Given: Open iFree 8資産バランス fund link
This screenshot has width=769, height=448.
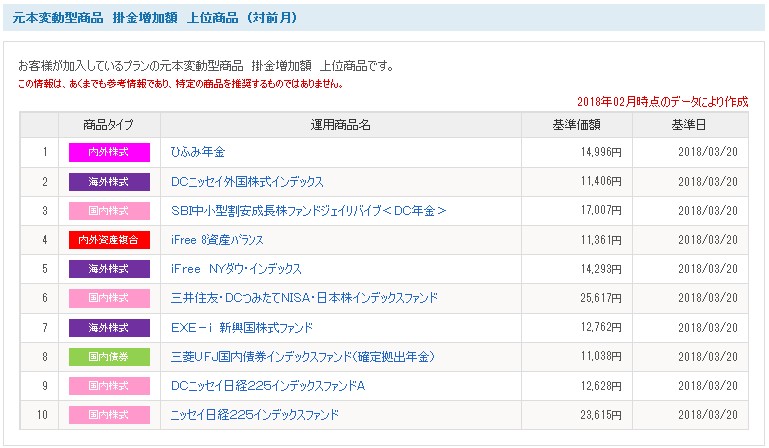Looking at the screenshot, I should click(x=217, y=240).
